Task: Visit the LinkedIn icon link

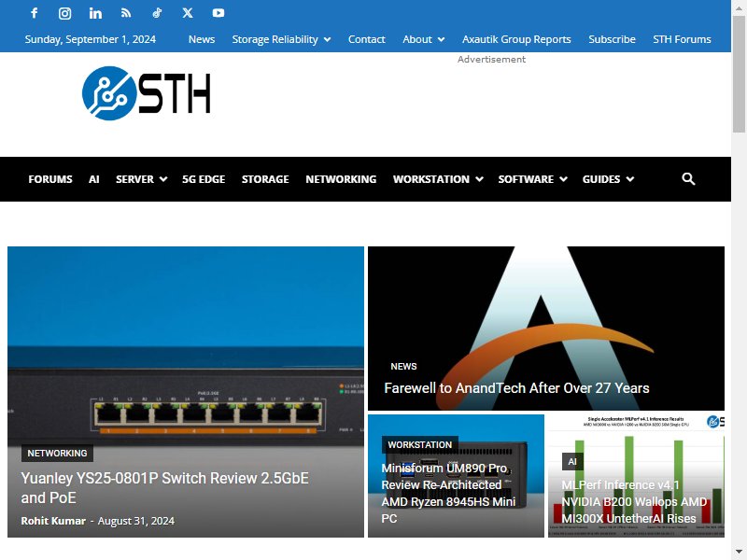Action: point(95,13)
